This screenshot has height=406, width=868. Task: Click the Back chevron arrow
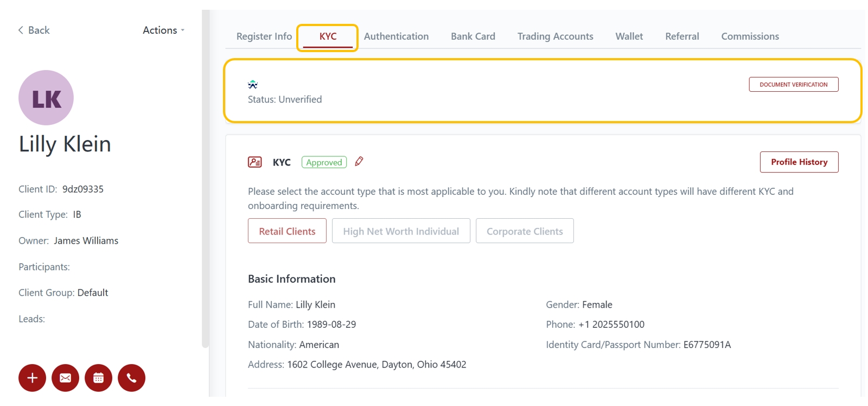(x=21, y=30)
